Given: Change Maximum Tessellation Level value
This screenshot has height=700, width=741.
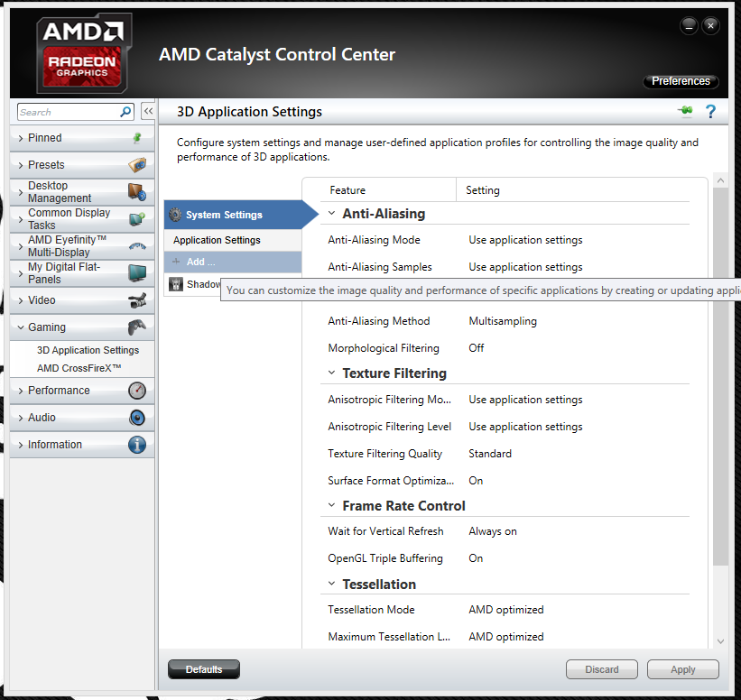Looking at the screenshot, I should 505,637.
